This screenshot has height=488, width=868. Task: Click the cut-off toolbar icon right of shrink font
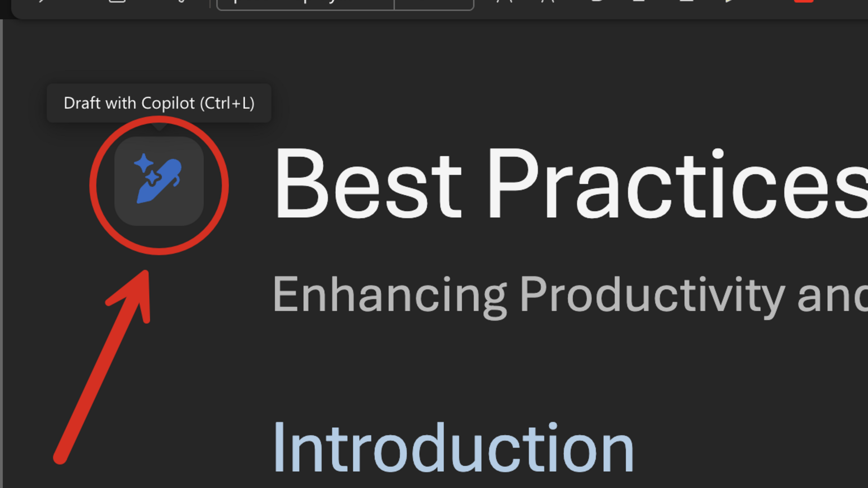[x=596, y=1]
